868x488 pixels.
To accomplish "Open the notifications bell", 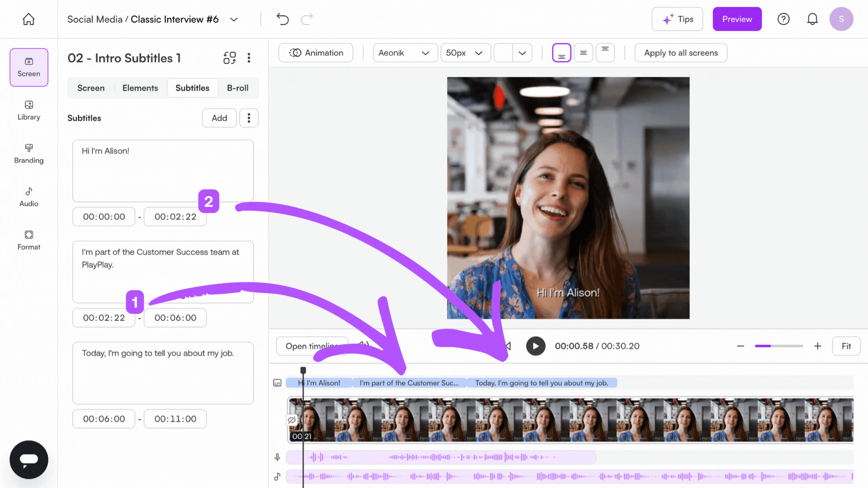I will click(812, 19).
